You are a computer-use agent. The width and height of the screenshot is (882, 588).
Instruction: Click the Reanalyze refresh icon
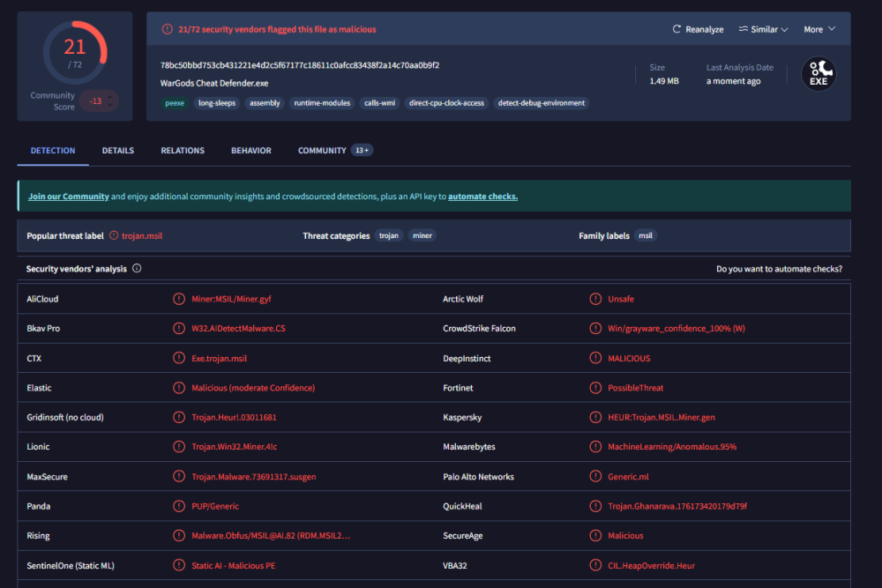[x=676, y=29]
